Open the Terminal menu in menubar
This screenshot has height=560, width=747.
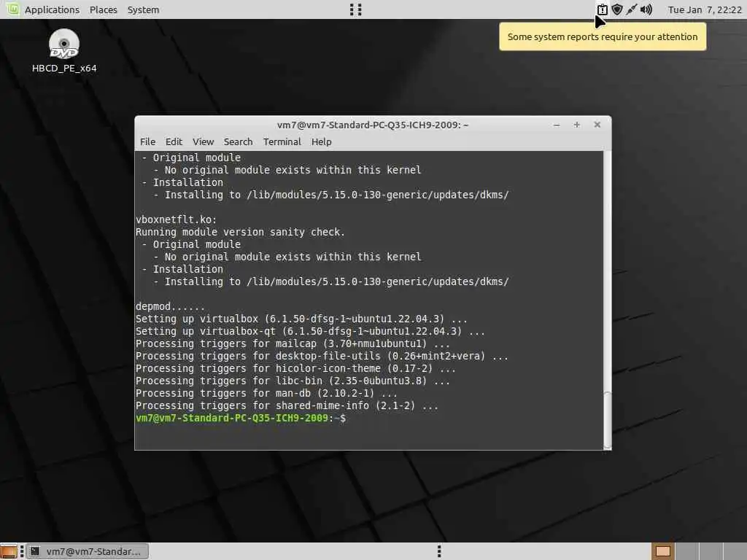pyautogui.click(x=282, y=142)
